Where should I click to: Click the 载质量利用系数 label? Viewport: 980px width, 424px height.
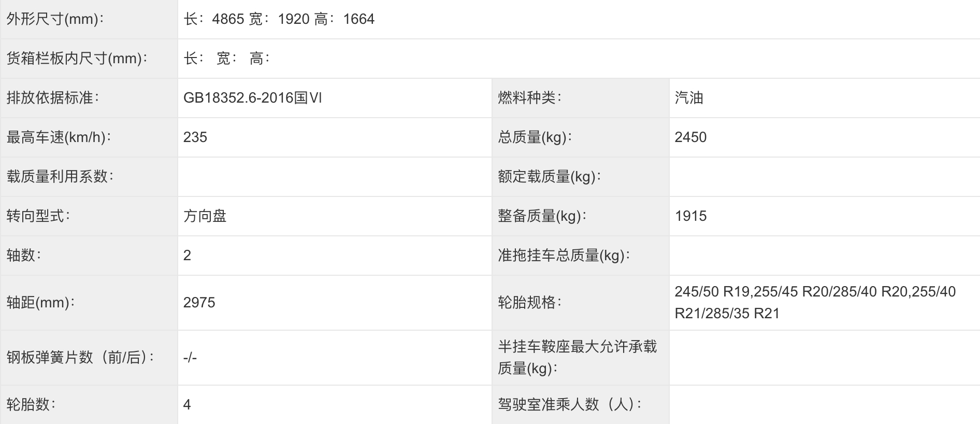pos(60,177)
